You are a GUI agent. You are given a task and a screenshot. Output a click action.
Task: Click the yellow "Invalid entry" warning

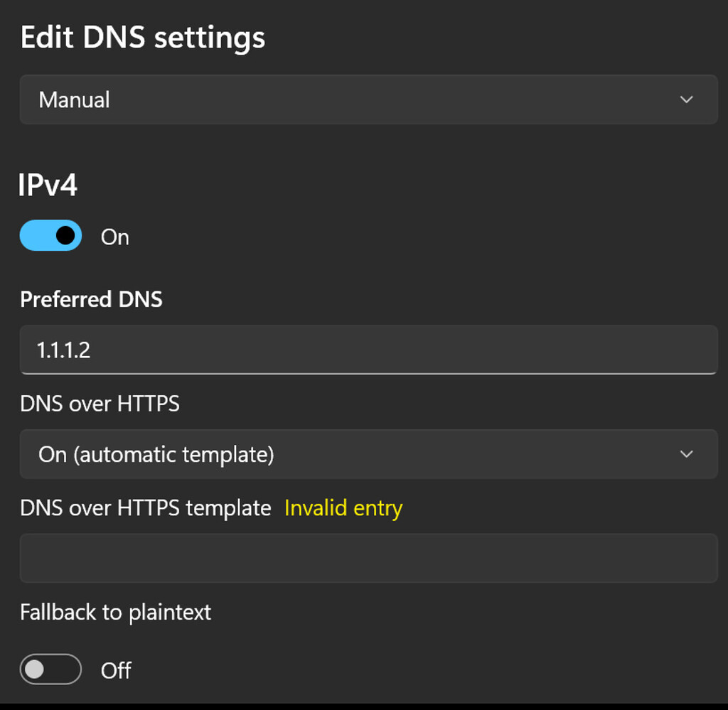pyautogui.click(x=343, y=508)
